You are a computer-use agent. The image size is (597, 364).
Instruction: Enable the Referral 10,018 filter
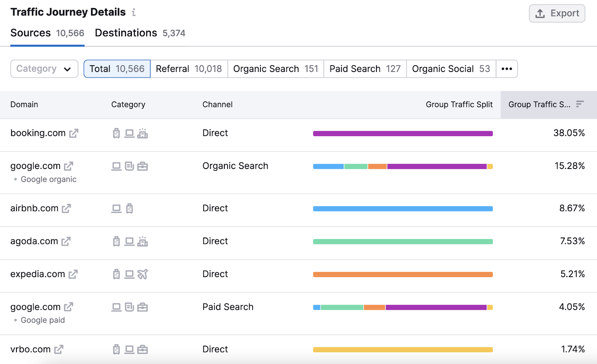coord(189,69)
